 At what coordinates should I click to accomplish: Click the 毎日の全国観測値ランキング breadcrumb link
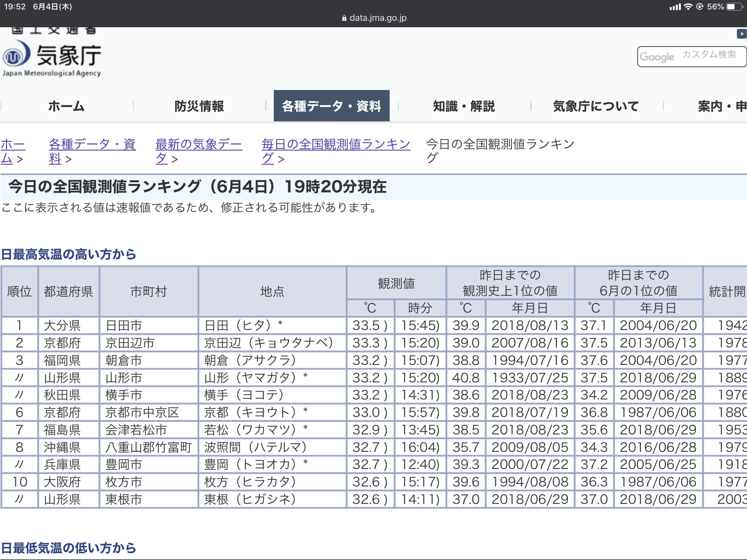pyautogui.click(x=336, y=144)
